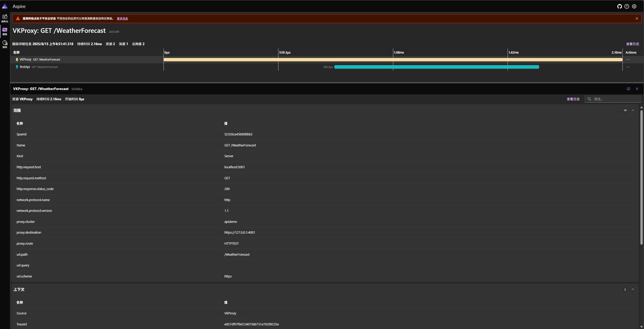
Task: Open the 结构化 structured logs page
Action: coord(5,18)
